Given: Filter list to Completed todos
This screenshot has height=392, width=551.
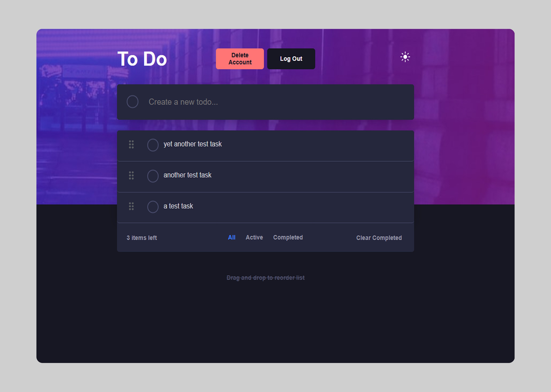Looking at the screenshot, I should point(288,238).
